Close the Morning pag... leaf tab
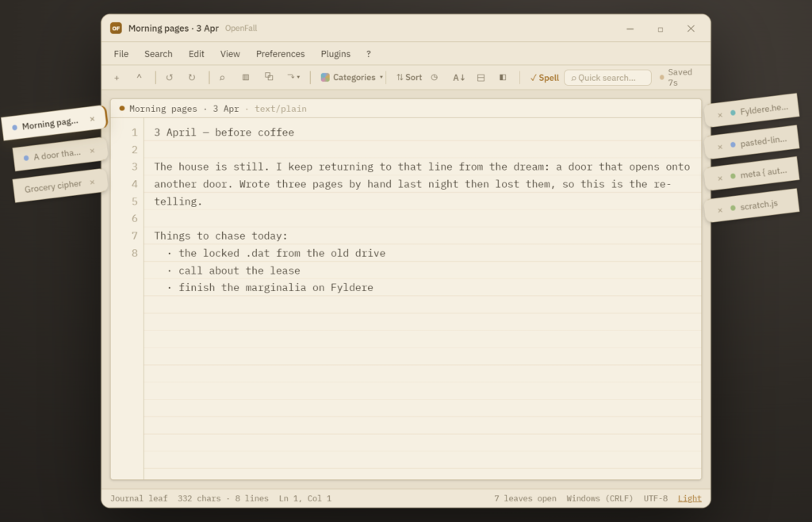The width and height of the screenshot is (812, 522). (92, 119)
